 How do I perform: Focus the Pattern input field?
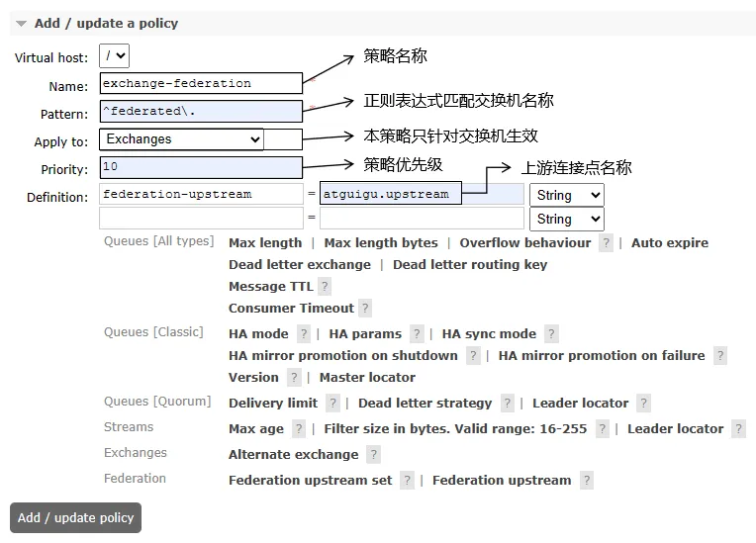(201, 112)
